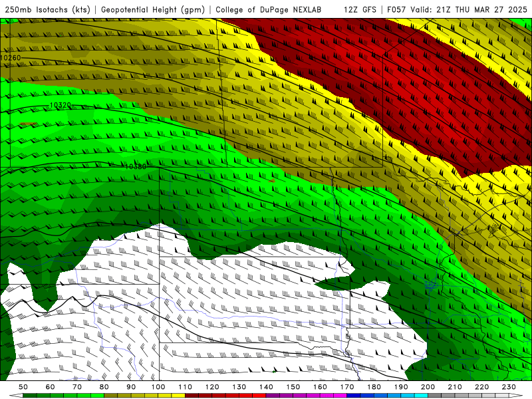Image resolution: width=532 pixels, height=399 pixels.
Task: Select the brightest green swatch before olive
Action: pyautogui.click(x=97, y=396)
